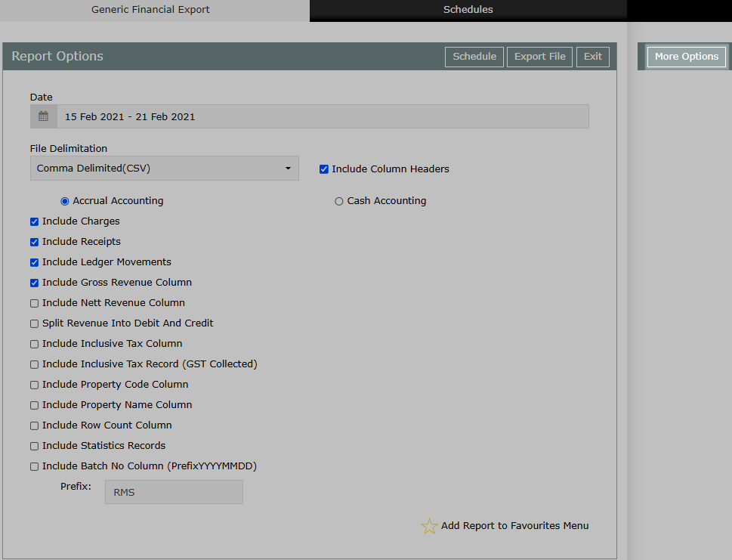Toggle Include Column Headers checkbox
Image resolution: width=732 pixels, height=560 pixels.
[324, 169]
